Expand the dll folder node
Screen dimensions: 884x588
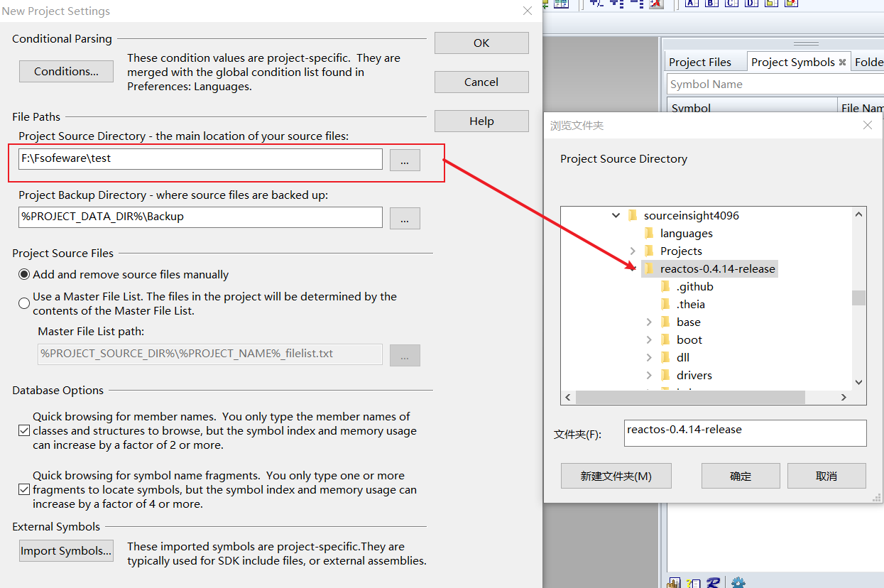(649, 357)
